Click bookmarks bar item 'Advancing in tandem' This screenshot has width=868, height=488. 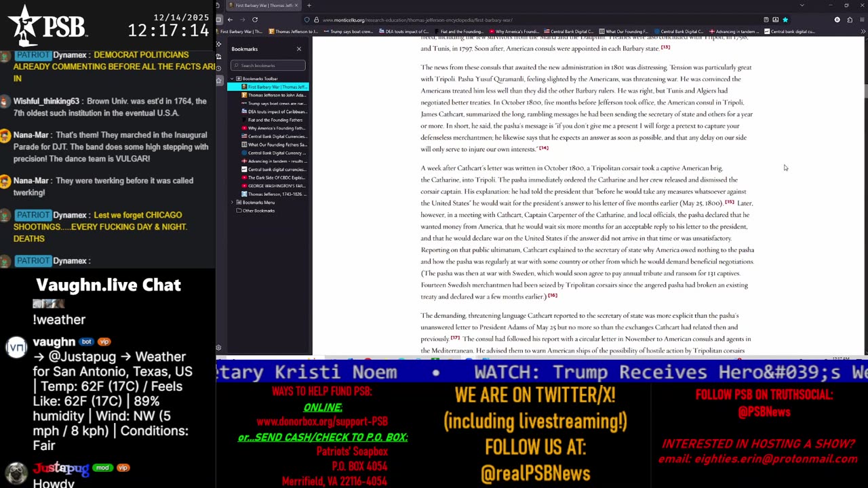coord(734,31)
